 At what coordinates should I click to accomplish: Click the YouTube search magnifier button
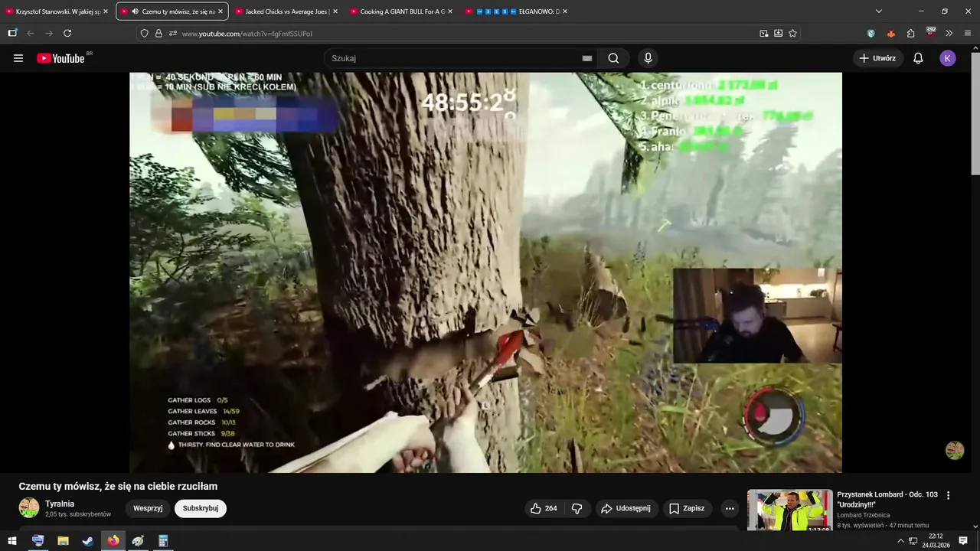pos(613,58)
